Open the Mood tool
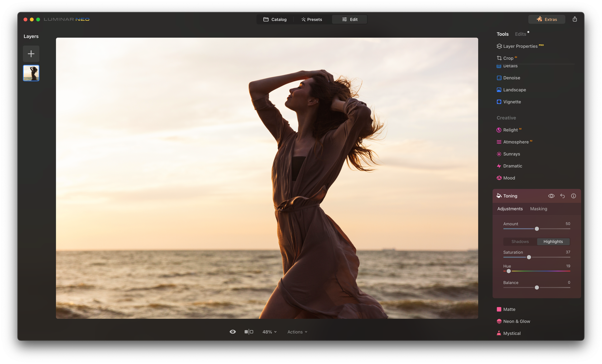The height and width of the screenshot is (364, 602). tap(509, 178)
